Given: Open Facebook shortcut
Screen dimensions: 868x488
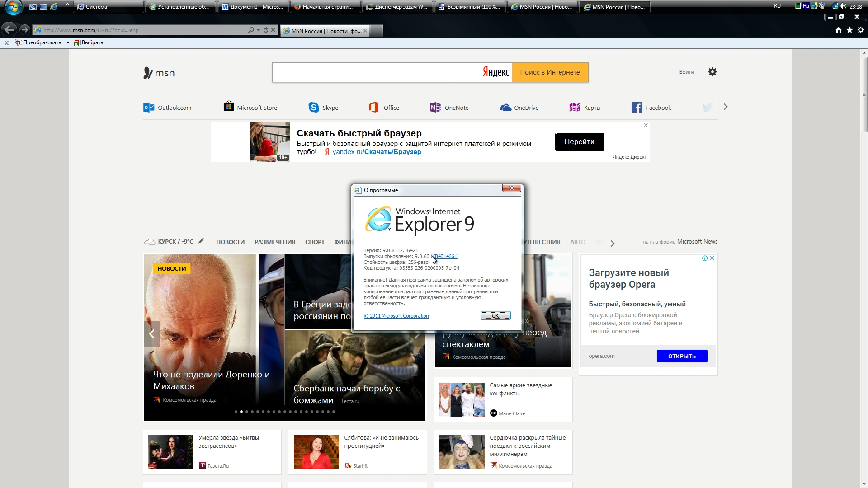Looking at the screenshot, I should coord(651,108).
